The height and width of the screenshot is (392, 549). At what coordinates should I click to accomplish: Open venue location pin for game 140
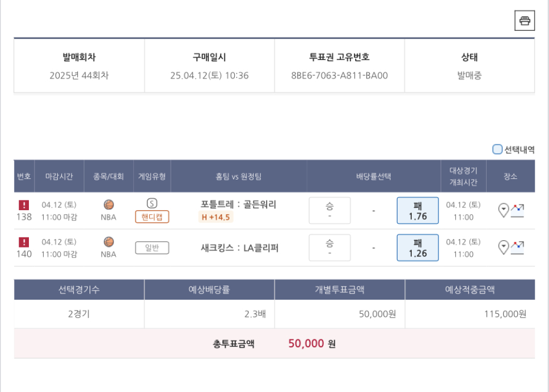coord(503,248)
